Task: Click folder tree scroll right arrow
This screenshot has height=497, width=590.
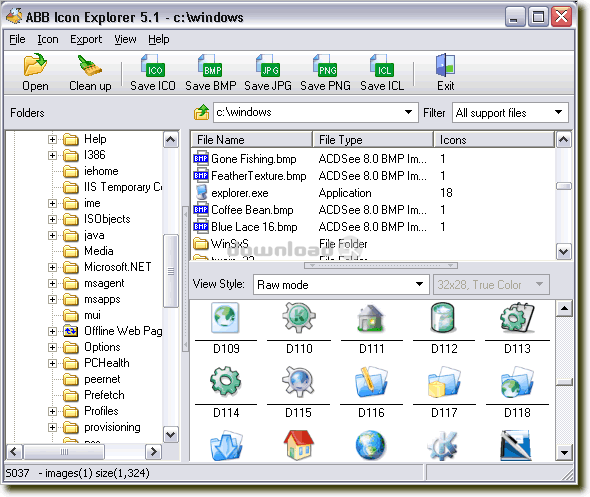Action: 153,451
